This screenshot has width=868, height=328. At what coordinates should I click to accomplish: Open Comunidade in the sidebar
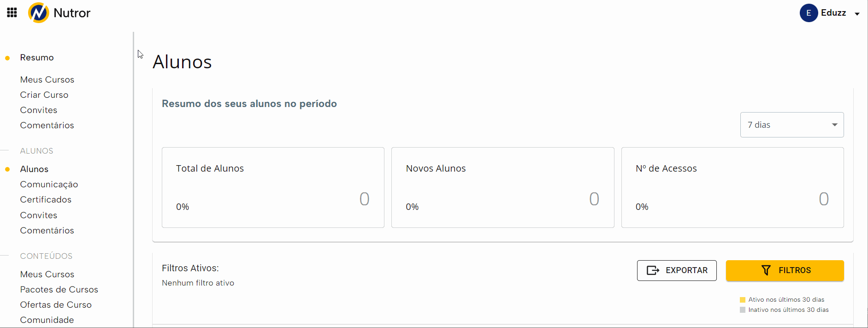tap(47, 320)
